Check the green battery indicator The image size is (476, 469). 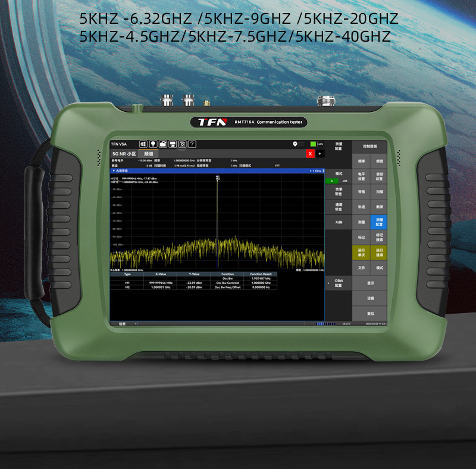click(313, 144)
